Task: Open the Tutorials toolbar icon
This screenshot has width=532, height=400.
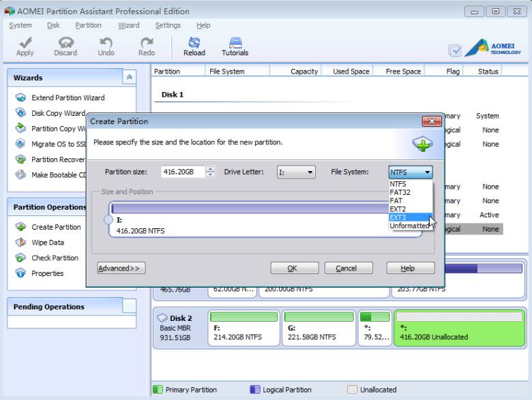Action: [x=235, y=43]
